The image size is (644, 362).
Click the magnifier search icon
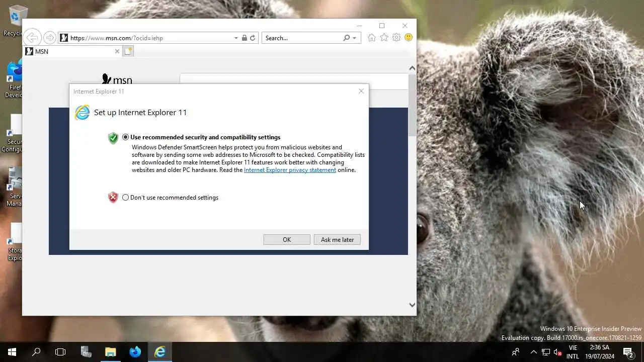pyautogui.click(x=346, y=38)
